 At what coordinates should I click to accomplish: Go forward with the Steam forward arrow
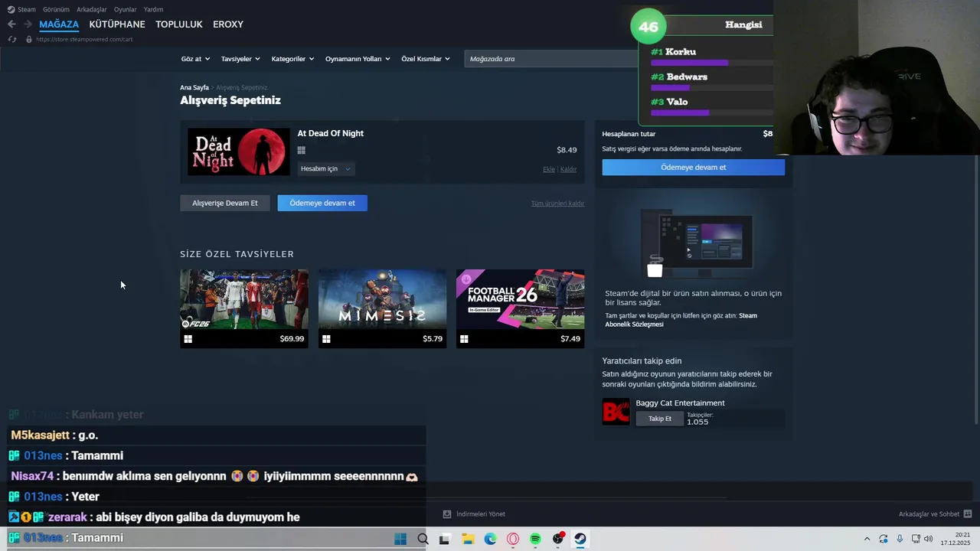coord(28,24)
